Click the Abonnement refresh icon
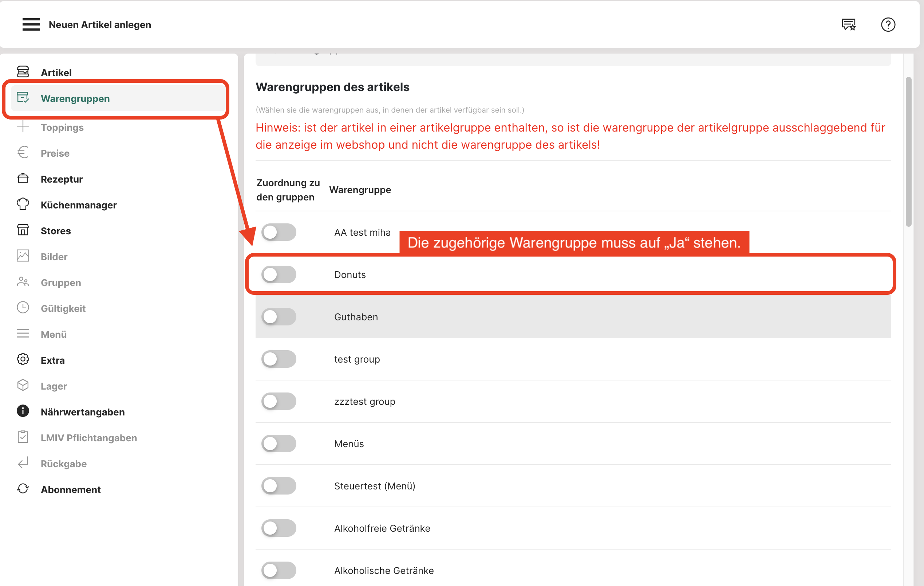This screenshot has width=924, height=586. tap(23, 489)
